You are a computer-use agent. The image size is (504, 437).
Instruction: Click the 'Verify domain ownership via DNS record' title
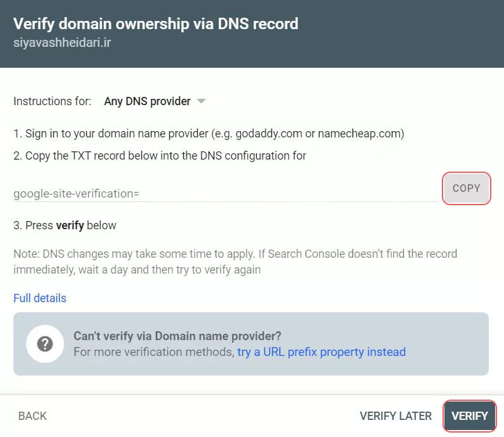[x=156, y=24]
